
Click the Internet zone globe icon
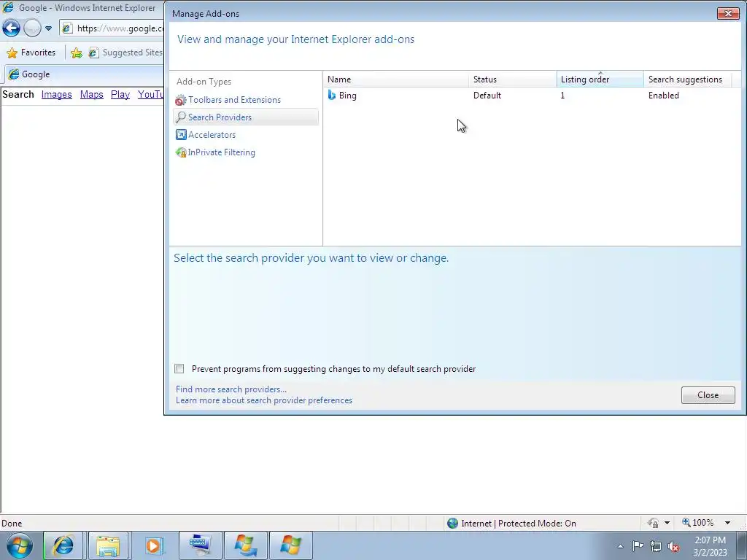tap(452, 524)
